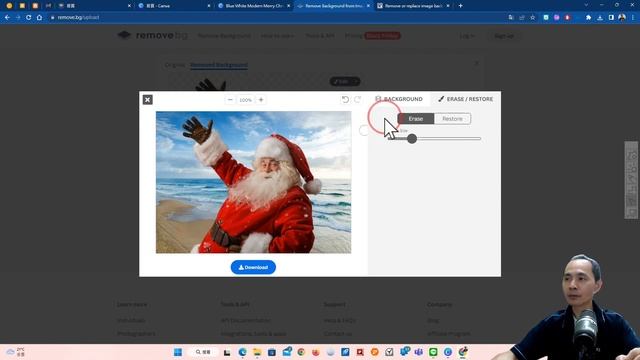Click the brush size slider track
Screen dimensions: 640x360
[435, 139]
